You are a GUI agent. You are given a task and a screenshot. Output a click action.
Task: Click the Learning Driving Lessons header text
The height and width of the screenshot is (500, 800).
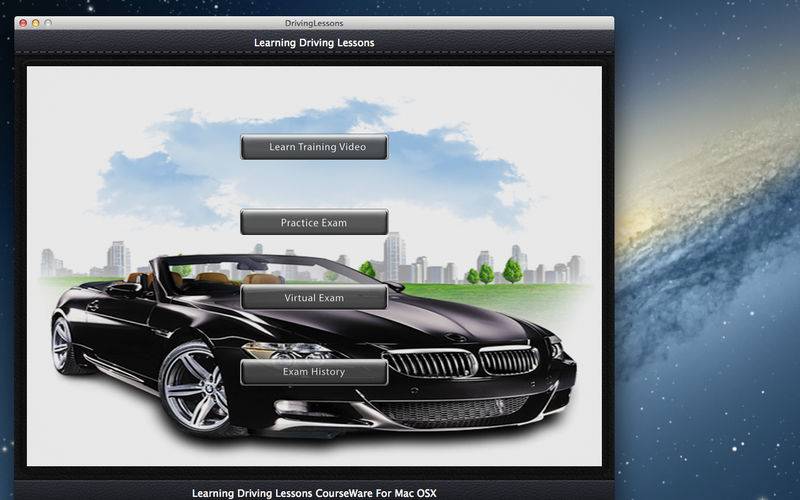pyautogui.click(x=314, y=43)
